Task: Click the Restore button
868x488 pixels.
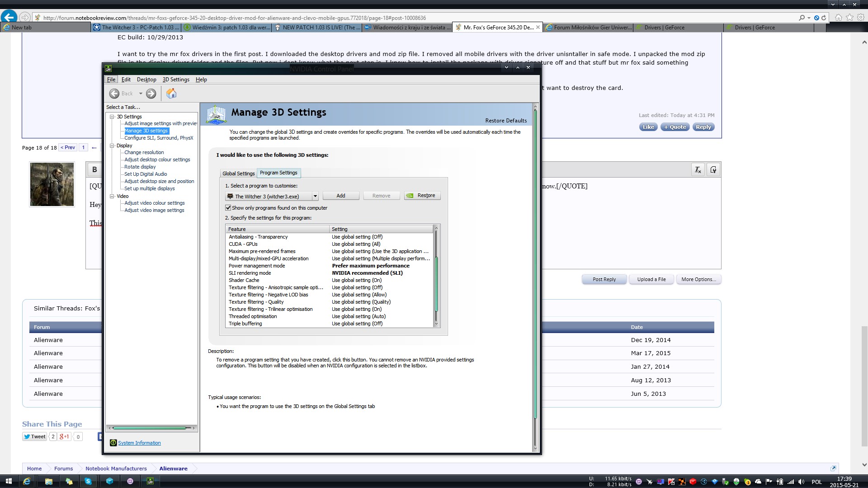Action: [422, 196]
